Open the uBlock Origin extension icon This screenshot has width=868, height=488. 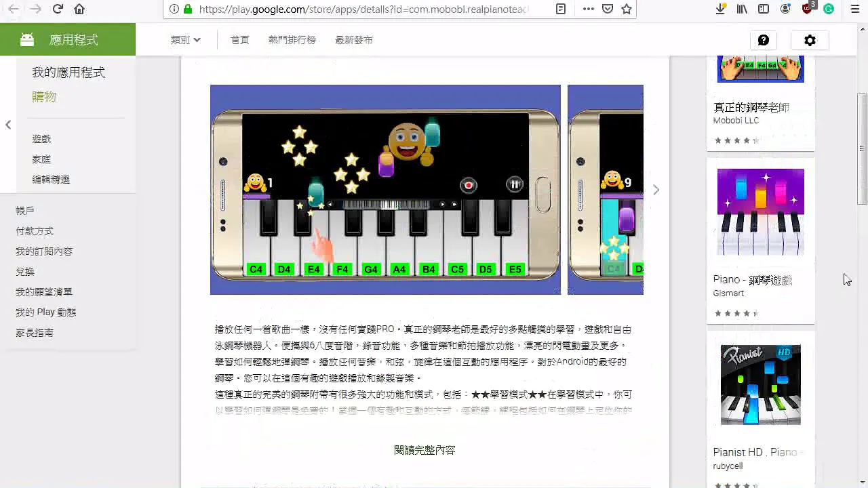[808, 9]
